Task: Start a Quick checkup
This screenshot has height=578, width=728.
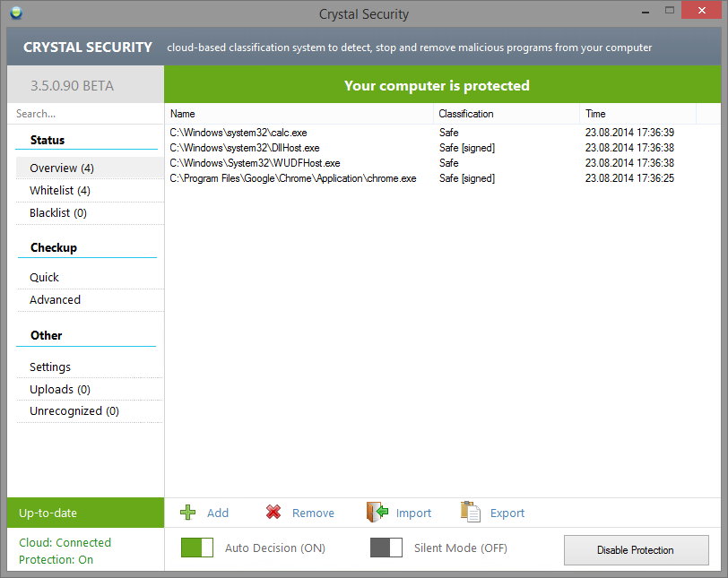Action: [45, 278]
